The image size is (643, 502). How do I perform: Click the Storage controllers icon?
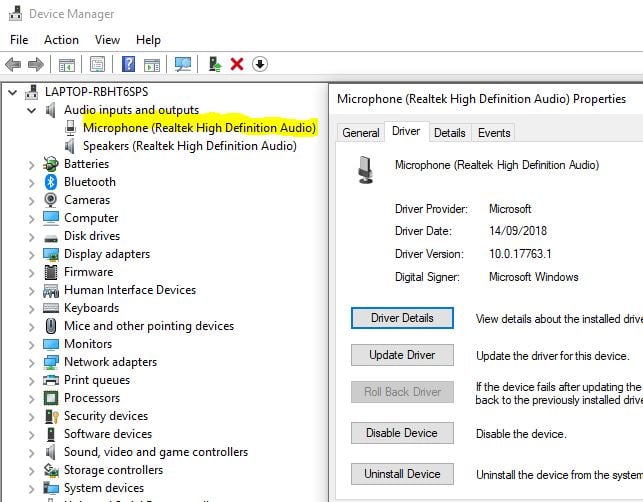51,470
